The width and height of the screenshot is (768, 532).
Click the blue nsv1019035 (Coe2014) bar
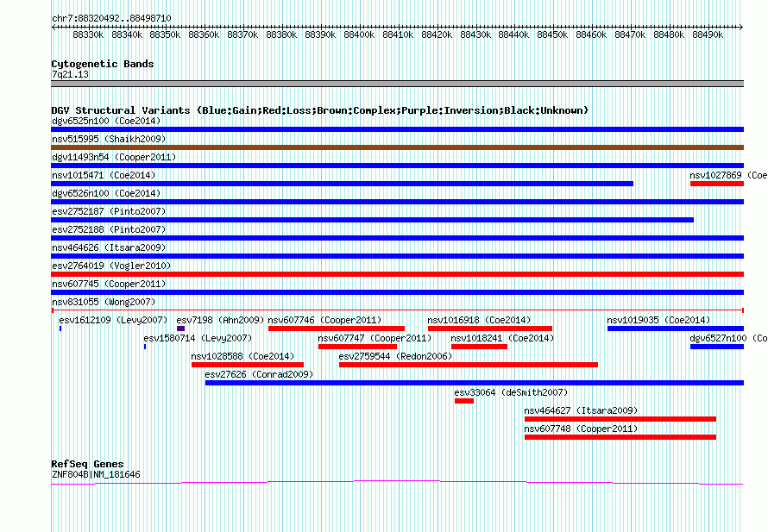(x=676, y=329)
